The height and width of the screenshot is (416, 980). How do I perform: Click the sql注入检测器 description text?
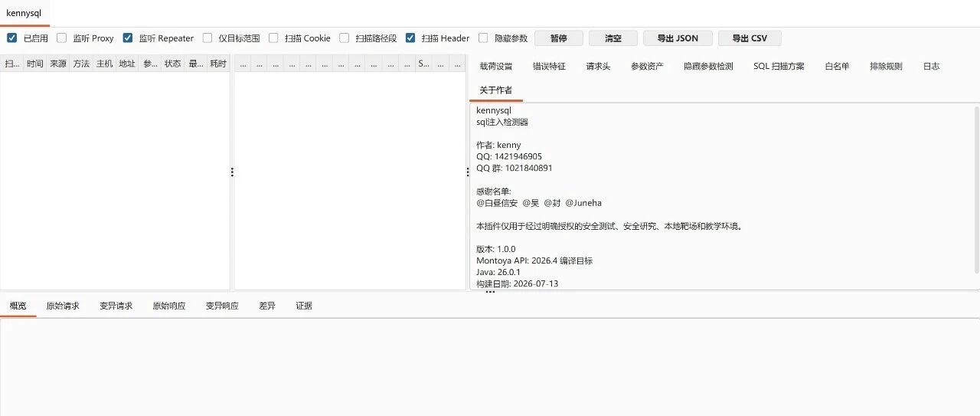click(x=502, y=122)
